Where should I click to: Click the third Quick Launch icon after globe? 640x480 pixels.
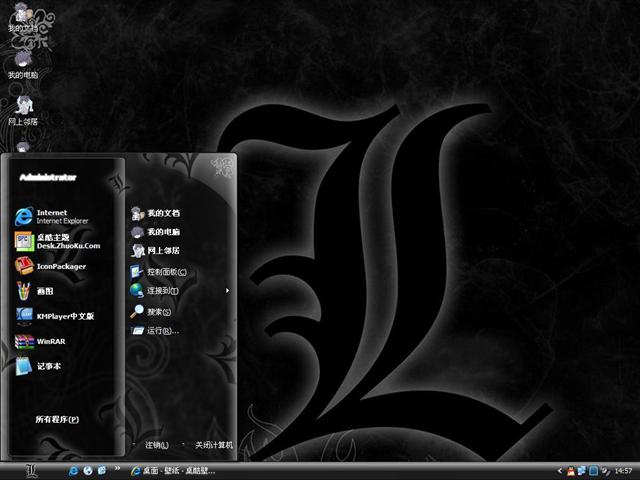pos(101,471)
